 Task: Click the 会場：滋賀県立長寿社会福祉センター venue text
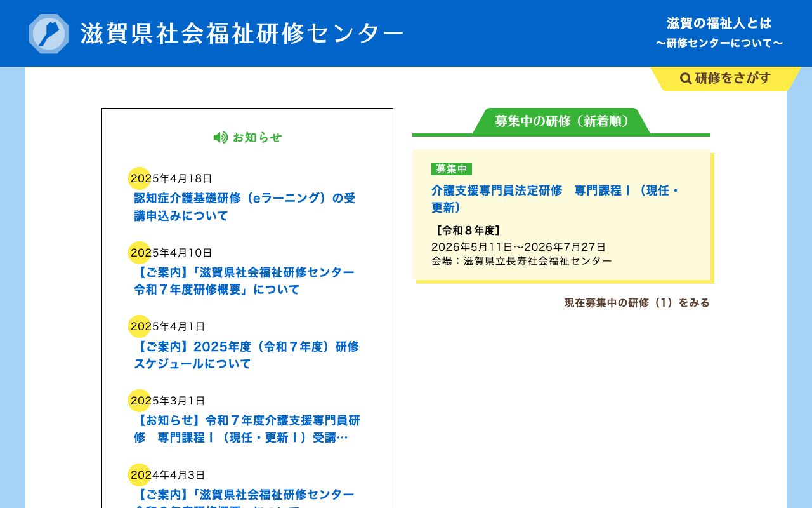point(521,260)
